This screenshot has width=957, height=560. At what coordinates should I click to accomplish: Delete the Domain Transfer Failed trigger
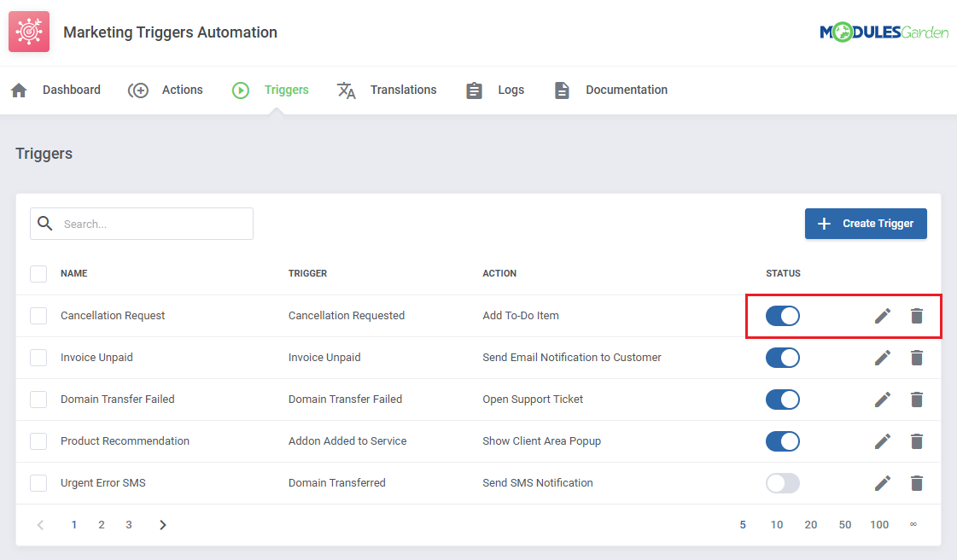pos(917,400)
